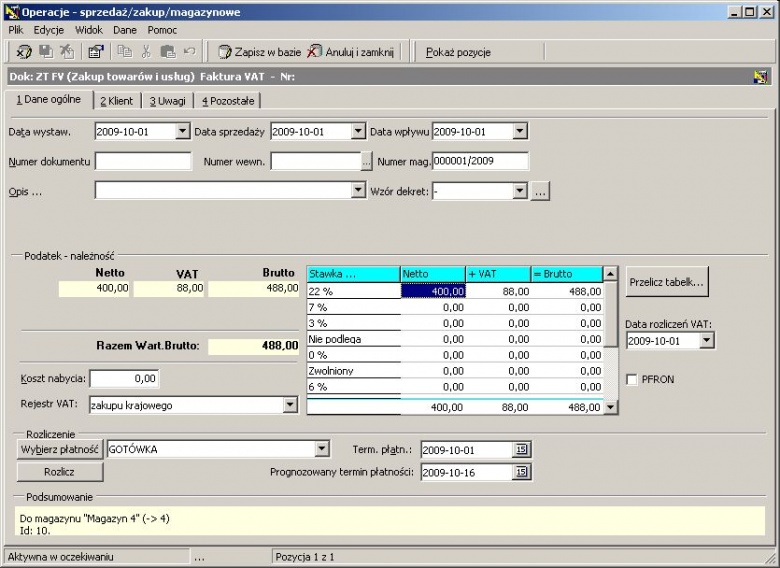Click in the Numer dokumentu field
The height and width of the screenshot is (568, 780).
pos(143,161)
